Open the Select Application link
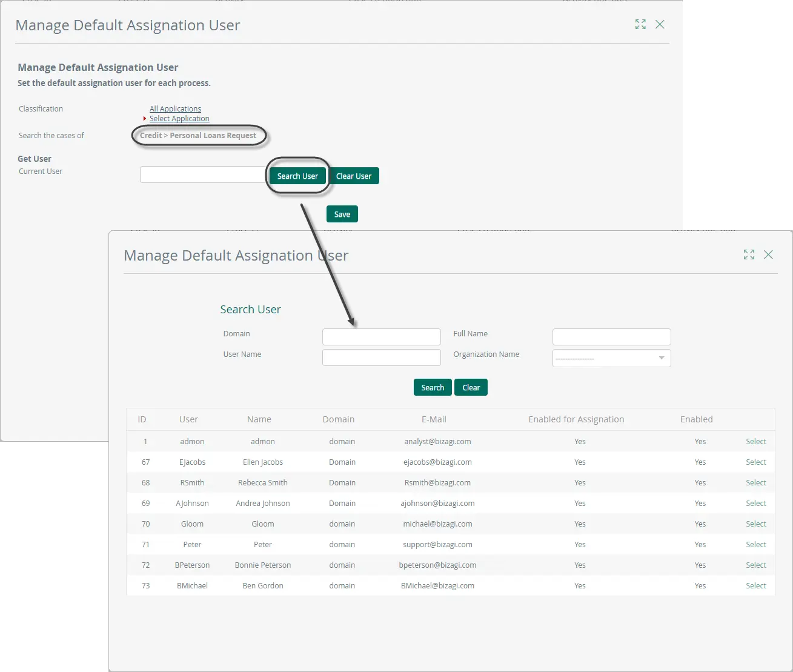The height and width of the screenshot is (672, 793). coord(179,119)
